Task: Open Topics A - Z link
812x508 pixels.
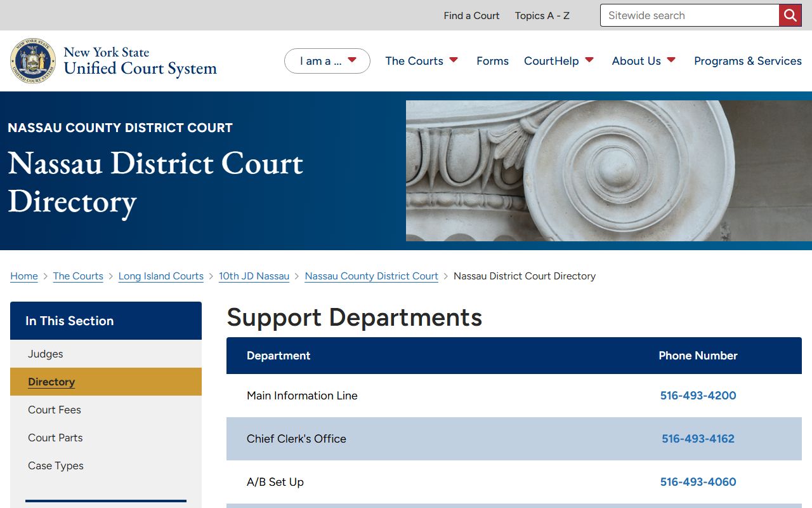Action: (x=542, y=16)
